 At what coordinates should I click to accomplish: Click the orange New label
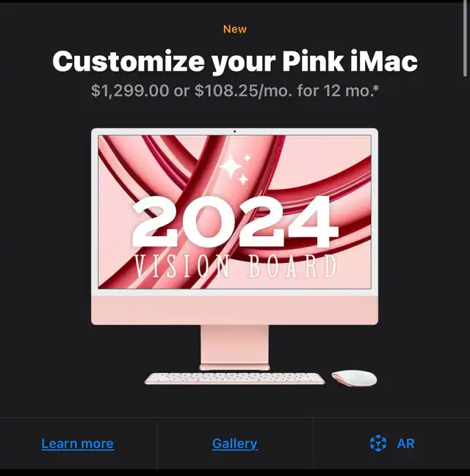235,29
